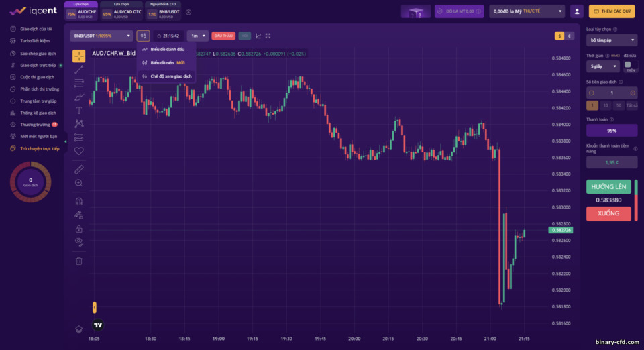Image resolution: width=644 pixels, height=350 pixels.
Task: Click the fullscreen chart icon
Action: tap(268, 36)
